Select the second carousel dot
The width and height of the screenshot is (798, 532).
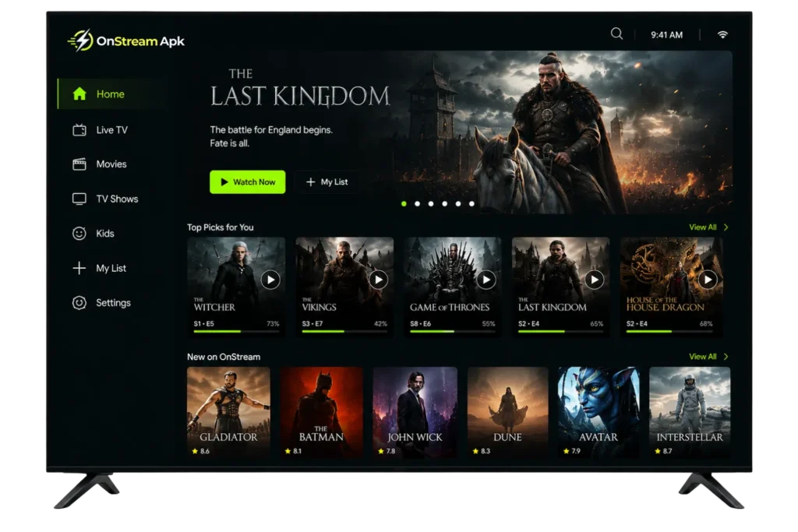tap(418, 204)
